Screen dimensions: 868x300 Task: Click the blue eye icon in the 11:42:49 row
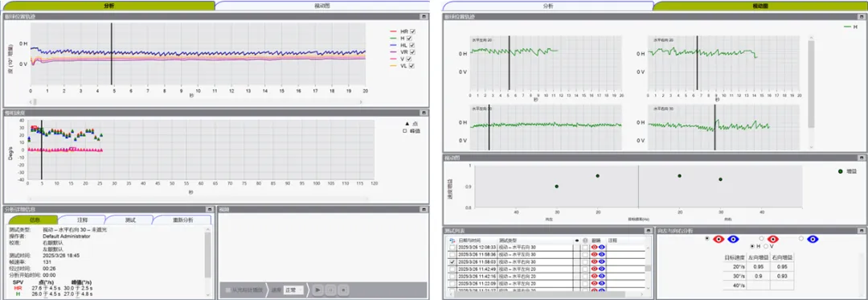602,269
